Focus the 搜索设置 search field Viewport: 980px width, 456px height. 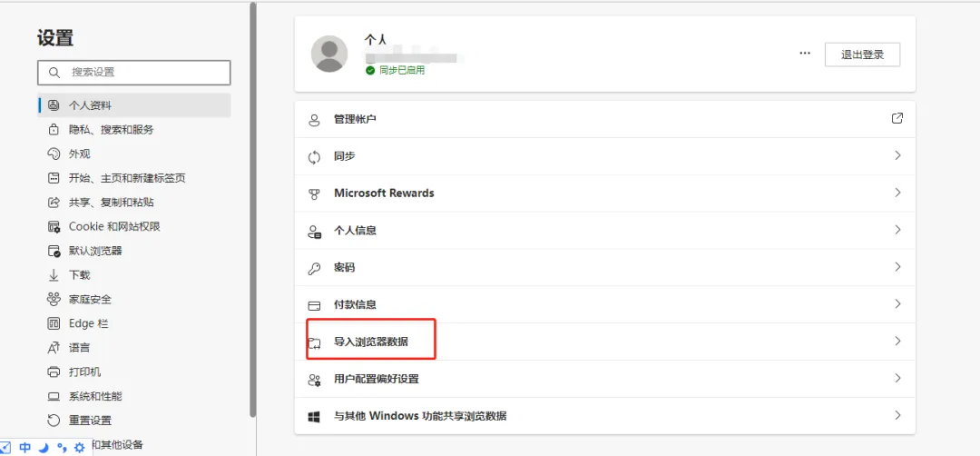[133, 73]
